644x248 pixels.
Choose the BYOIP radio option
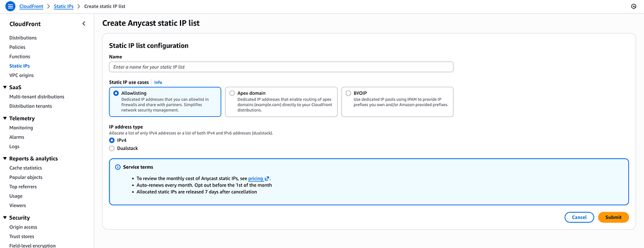[x=348, y=93]
